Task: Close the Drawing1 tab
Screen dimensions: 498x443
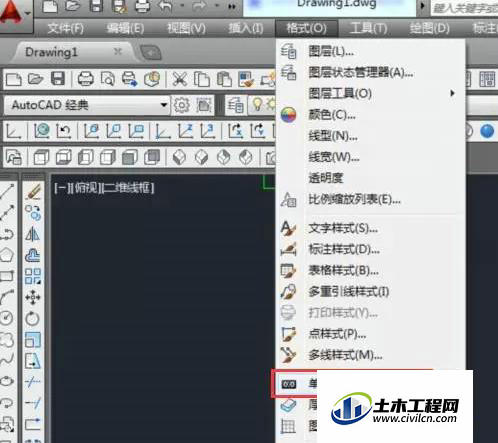Action: pos(118,51)
